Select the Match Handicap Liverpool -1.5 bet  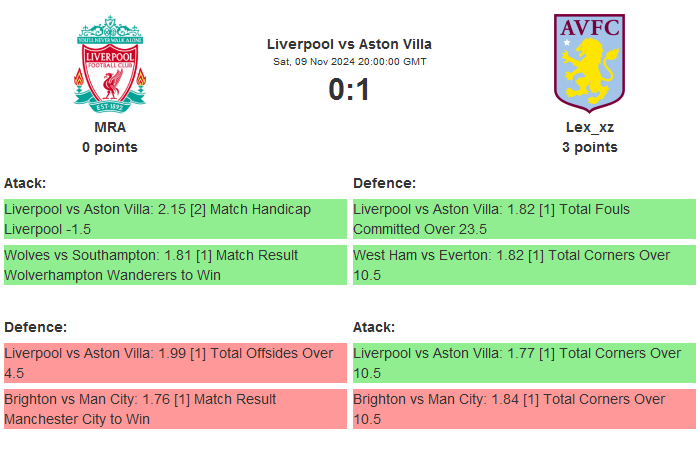pyautogui.click(x=175, y=219)
